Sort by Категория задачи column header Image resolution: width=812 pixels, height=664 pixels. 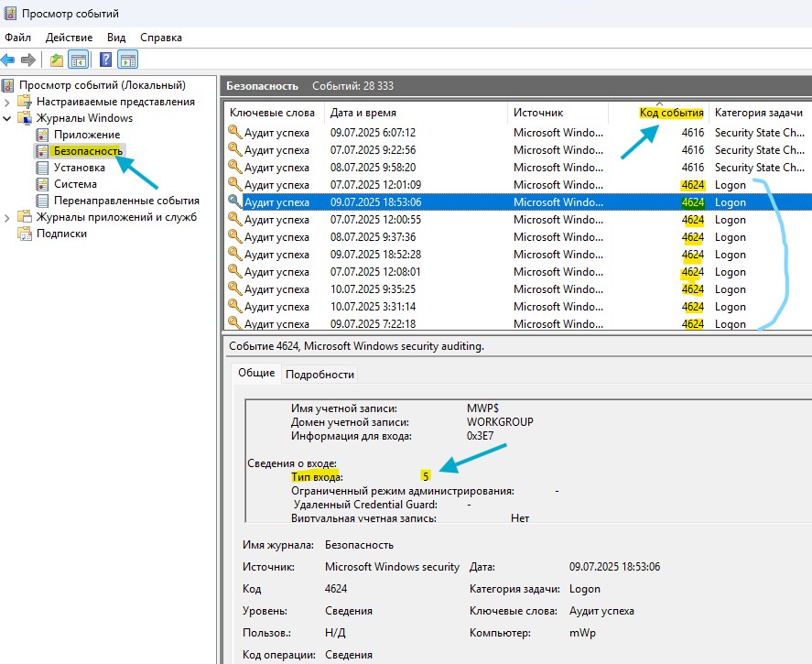click(759, 113)
